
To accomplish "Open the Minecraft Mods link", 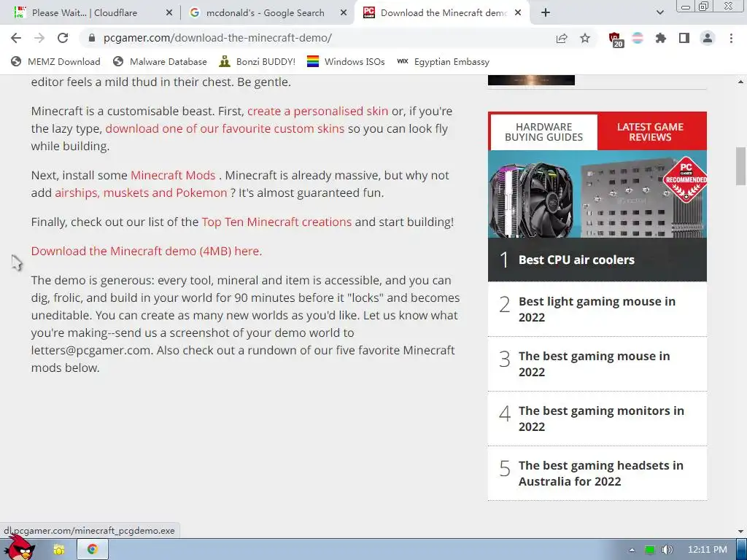I will click(x=173, y=175).
